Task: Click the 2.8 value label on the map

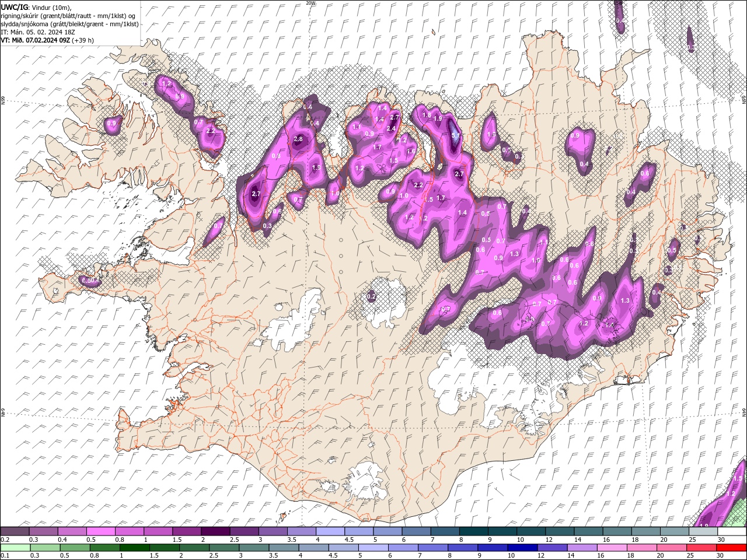Action: pyautogui.click(x=298, y=139)
